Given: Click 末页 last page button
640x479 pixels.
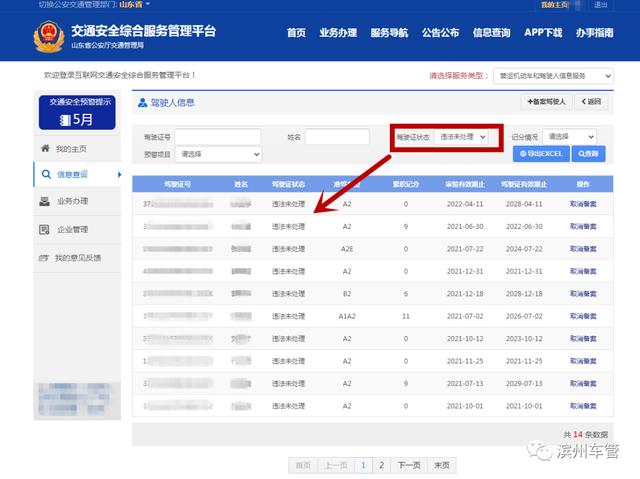Looking at the screenshot, I should point(442,465).
